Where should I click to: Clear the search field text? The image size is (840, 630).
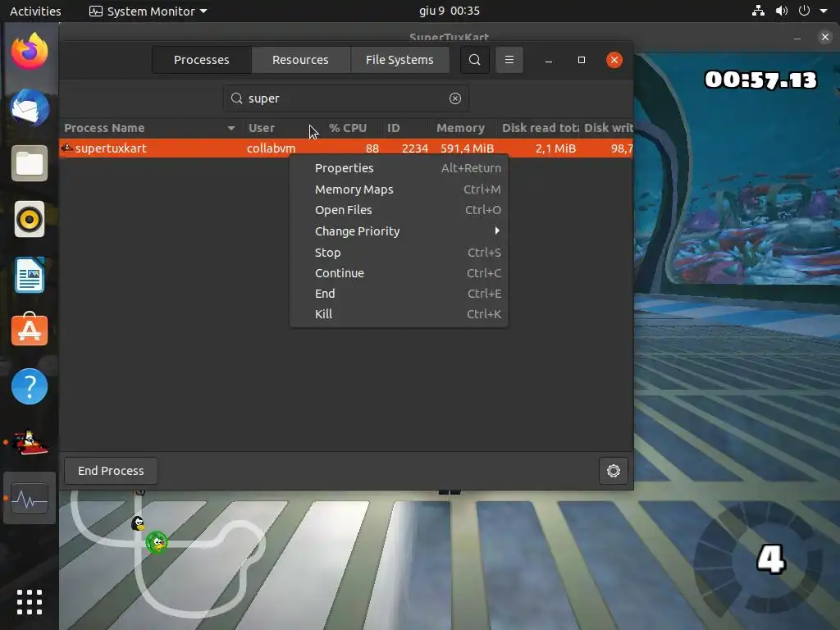click(x=454, y=98)
